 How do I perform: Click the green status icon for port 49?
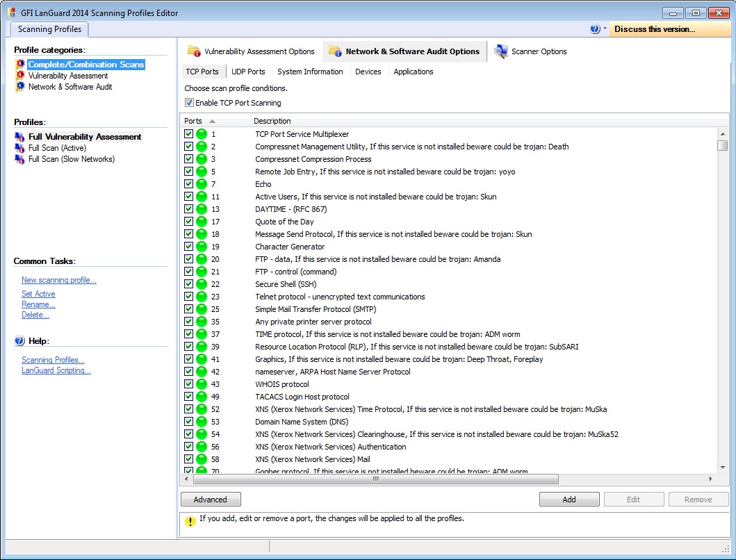click(202, 397)
